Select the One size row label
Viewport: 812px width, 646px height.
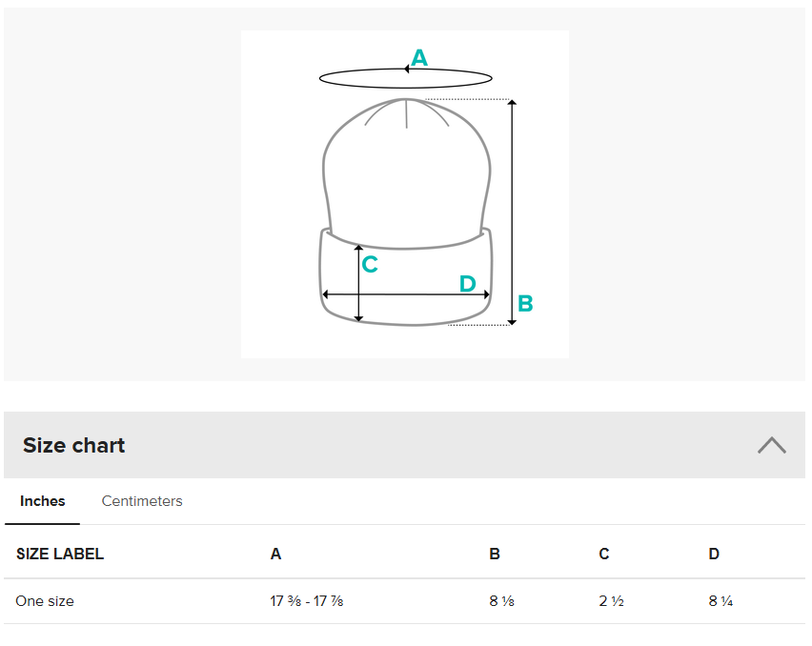pyautogui.click(x=45, y=601)
